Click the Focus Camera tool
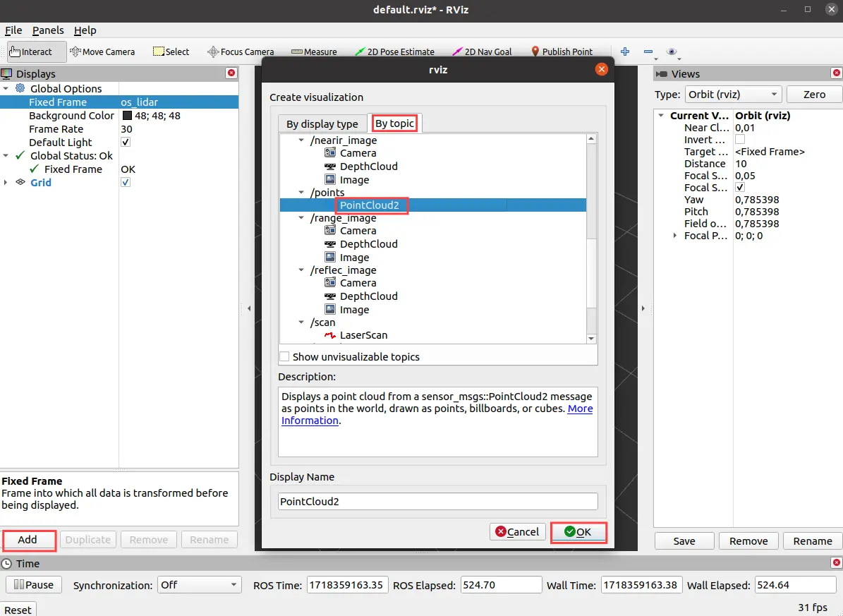The height and width of the screenshot is (616, 843). coord(241,52)
